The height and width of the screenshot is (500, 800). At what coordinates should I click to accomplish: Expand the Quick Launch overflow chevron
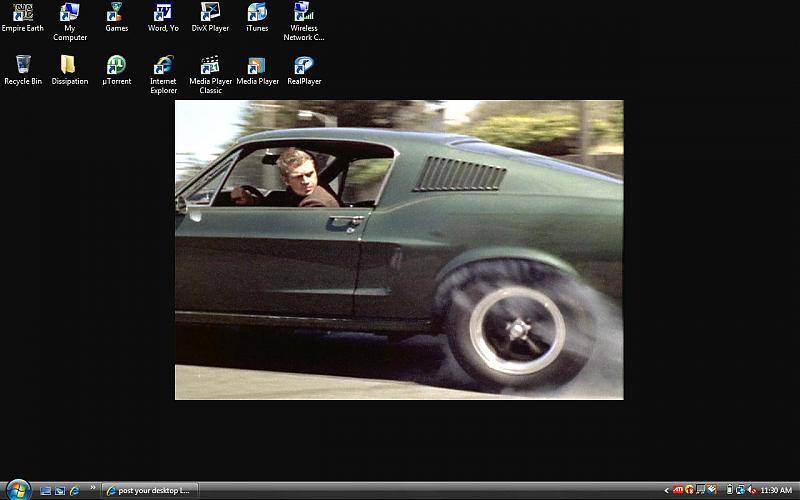[93, 488]
